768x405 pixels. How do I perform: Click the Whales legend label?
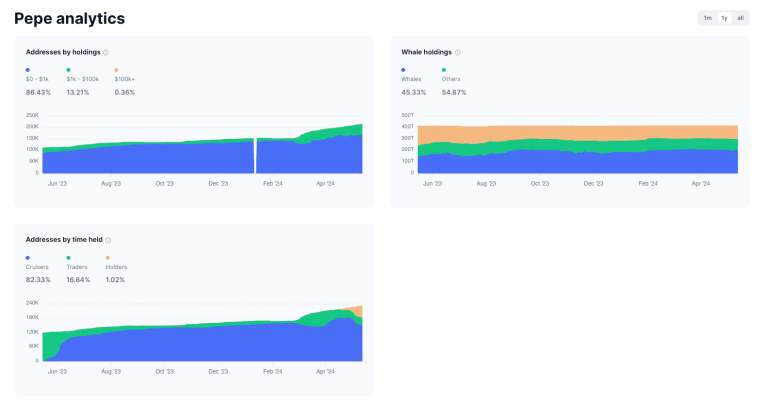pos(412,78)
